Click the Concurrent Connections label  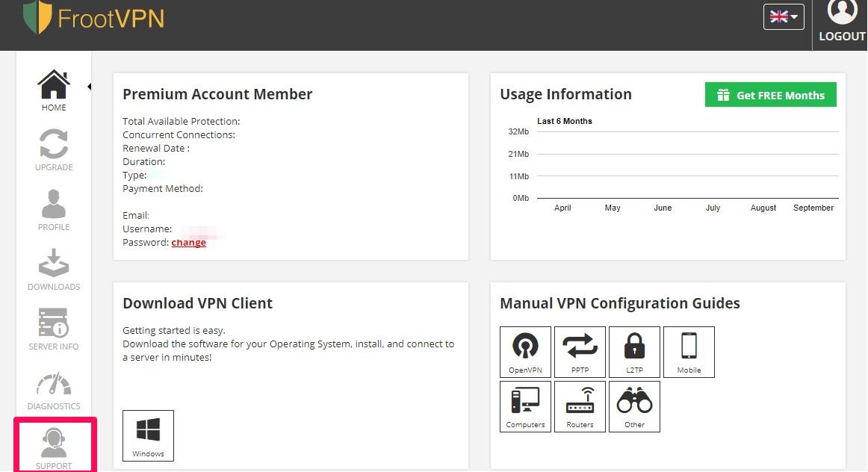pyautogui.click(x=179, y=135)
